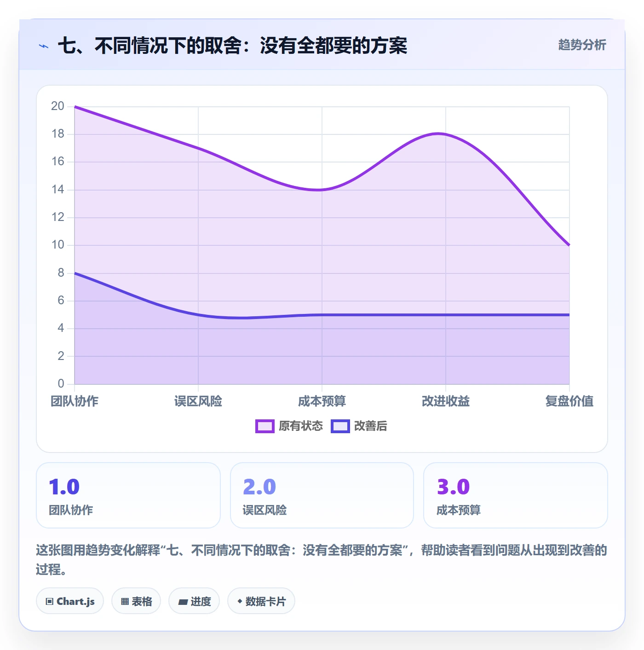Click the y-axis value 8
The width and height of the screenshot is (644, 650).
tap(61, 273)
